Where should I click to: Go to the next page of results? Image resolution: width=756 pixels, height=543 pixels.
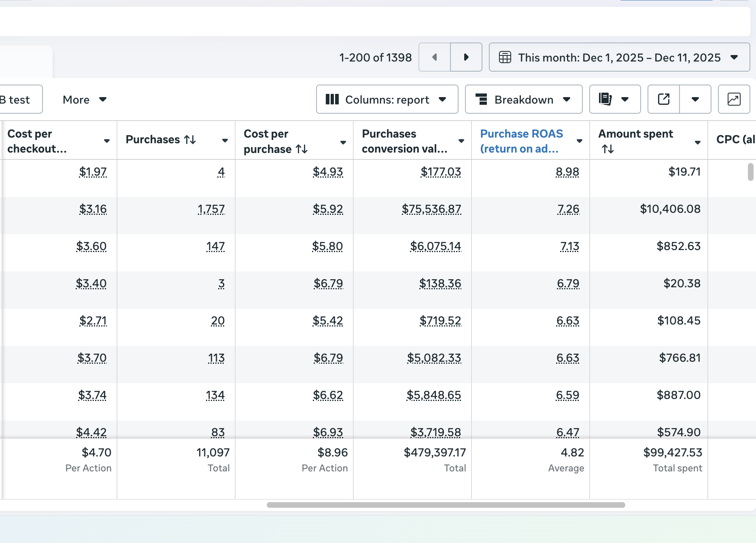pyautogui.click(x=466, y=57)
